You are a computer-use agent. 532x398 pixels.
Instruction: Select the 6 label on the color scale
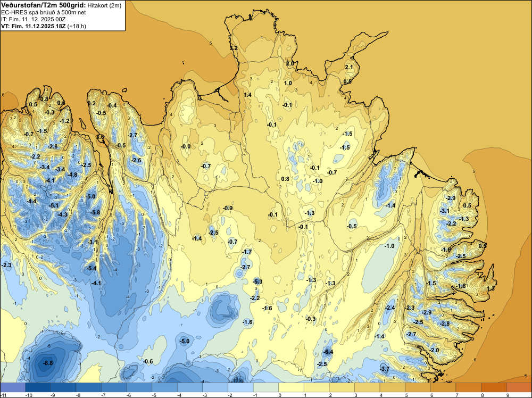pyautogui.click(x=432, y=395)
